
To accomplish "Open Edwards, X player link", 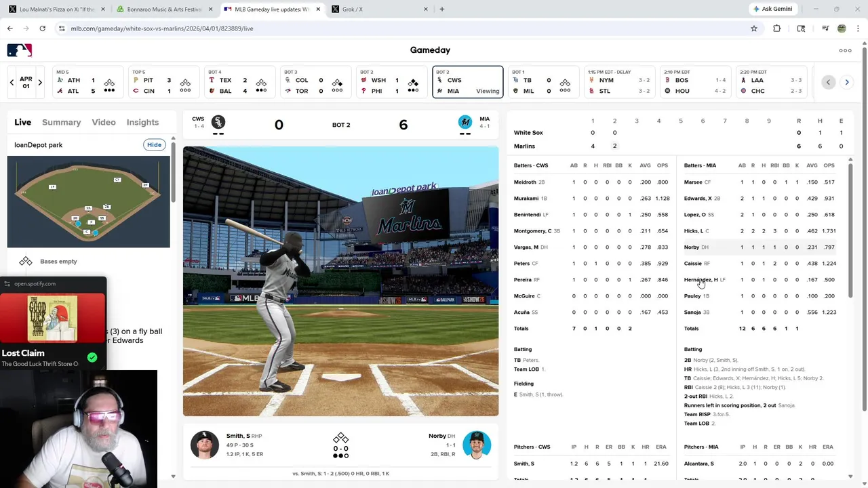I will click(x=698, y=199).
